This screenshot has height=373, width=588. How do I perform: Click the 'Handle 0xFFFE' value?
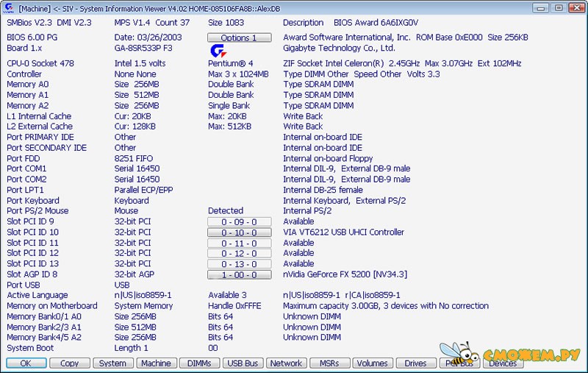click(234, 306)
